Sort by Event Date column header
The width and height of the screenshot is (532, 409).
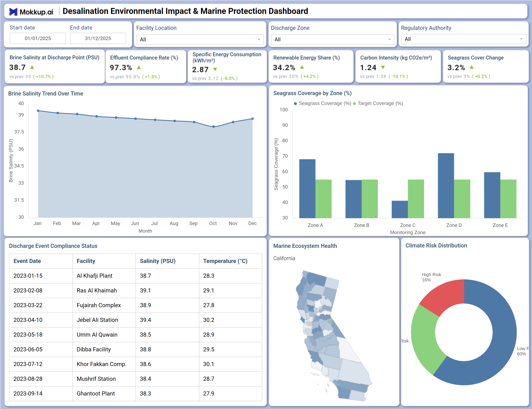[x=41, y=261]
